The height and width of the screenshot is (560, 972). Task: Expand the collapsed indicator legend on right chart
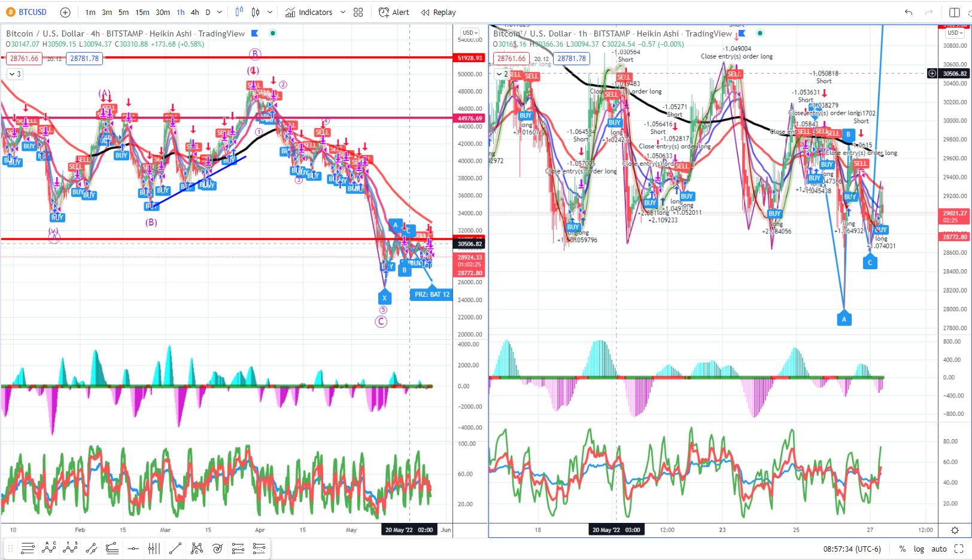click(502, 74)
